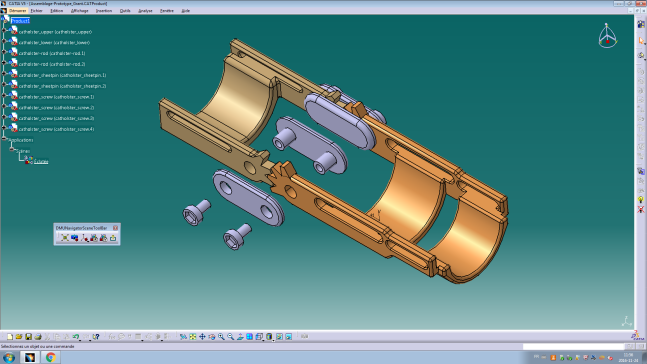
Task: Open the Affichage menu
Action: pyautogui.click(x=80, y=11)
